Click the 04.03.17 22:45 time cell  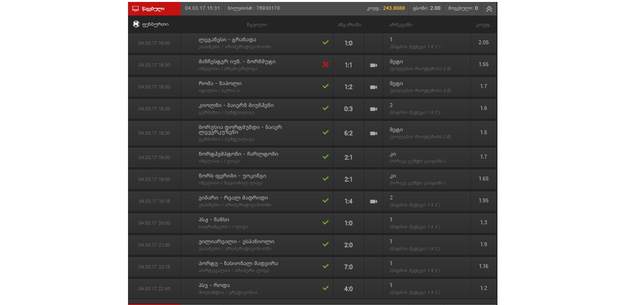click(154, 289)
